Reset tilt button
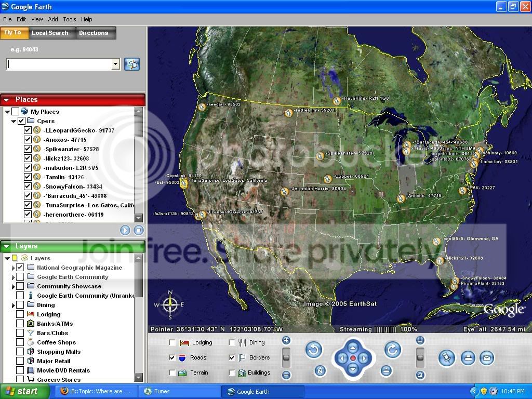Image resolution: width=532 pixels, height=399 pixels. pyautogui.click(x=386, y=371)
